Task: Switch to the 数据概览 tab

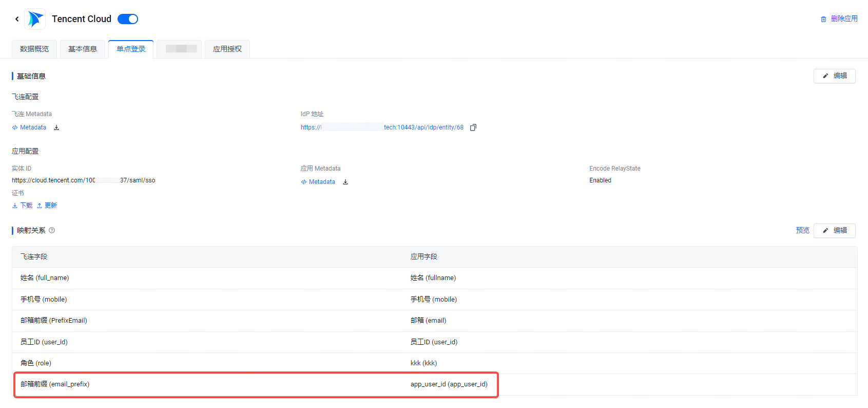Action: coord(34,49)
